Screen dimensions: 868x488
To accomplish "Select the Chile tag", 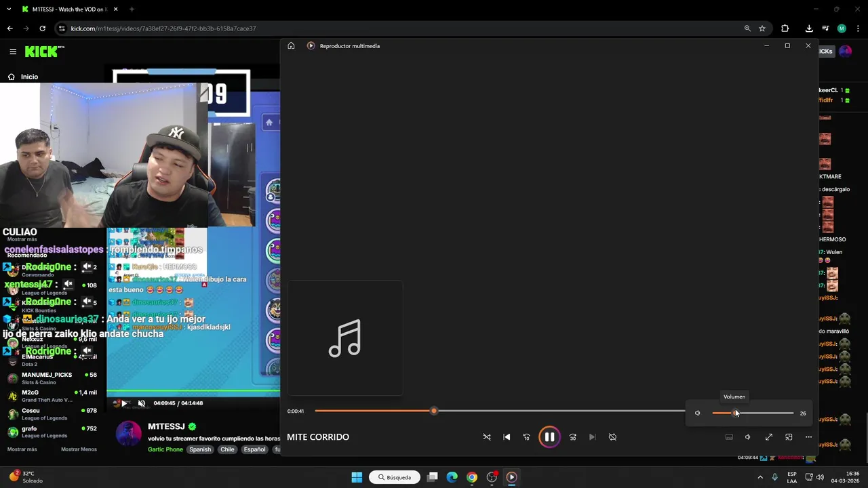I will tap(227, 449).
